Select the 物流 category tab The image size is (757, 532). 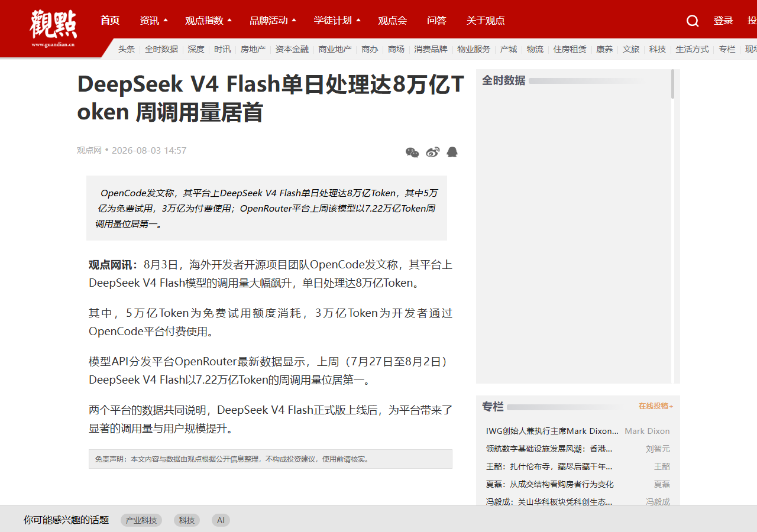pos(535,49)
